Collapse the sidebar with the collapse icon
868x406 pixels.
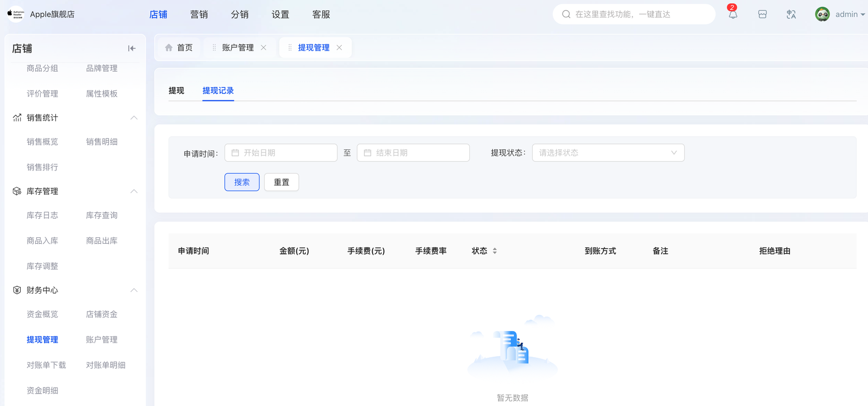point(132,48)
